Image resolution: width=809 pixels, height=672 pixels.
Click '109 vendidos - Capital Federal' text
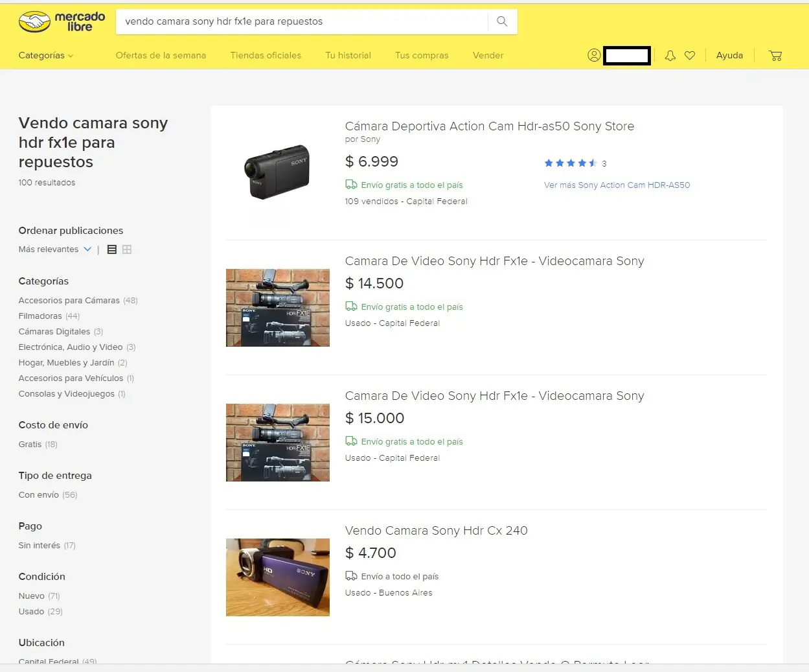point(406,202)
